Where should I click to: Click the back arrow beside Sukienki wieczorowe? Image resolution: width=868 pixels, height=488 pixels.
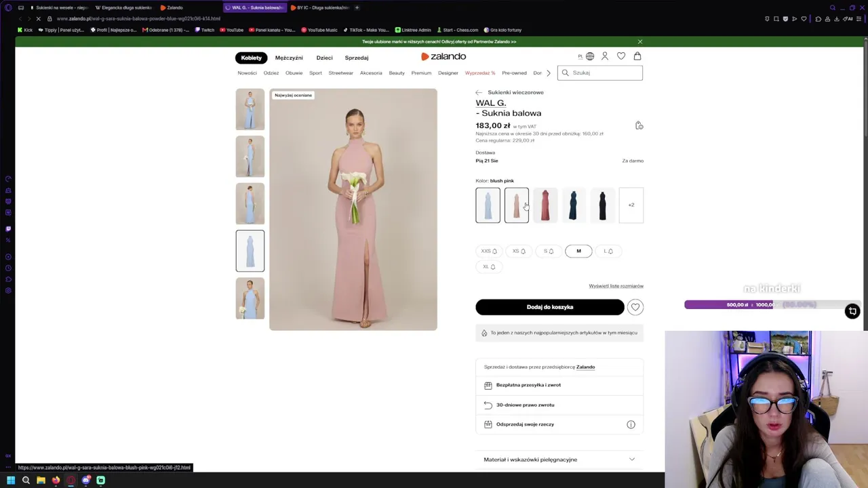(x=479, y=92)
